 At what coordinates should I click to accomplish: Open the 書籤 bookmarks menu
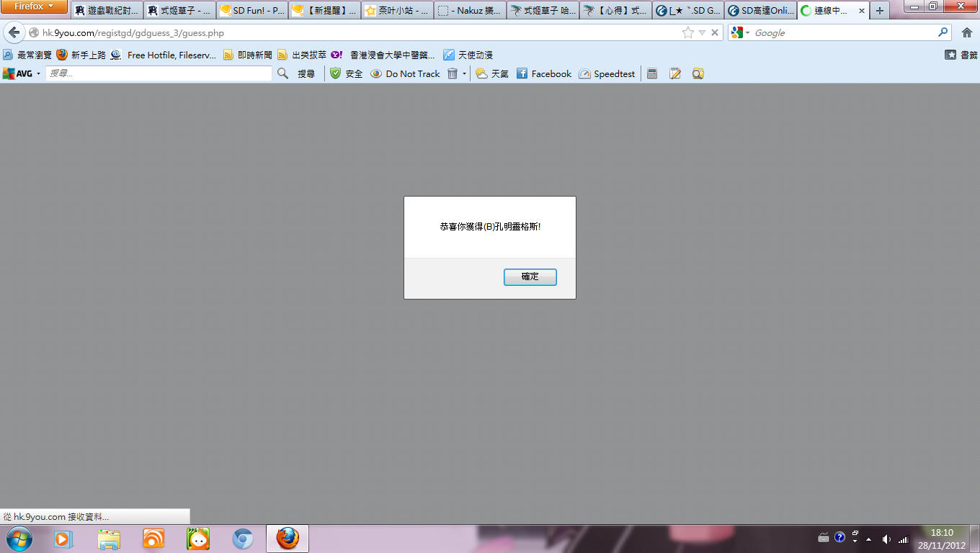click(x=961, y=55)
